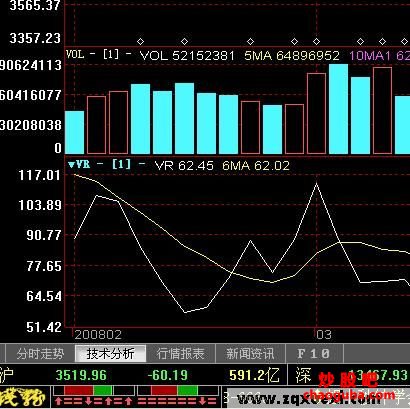Click the golden logo icon in status bar
The height and width of the screenshot is (409, 410).
click(x=23, y=397)
